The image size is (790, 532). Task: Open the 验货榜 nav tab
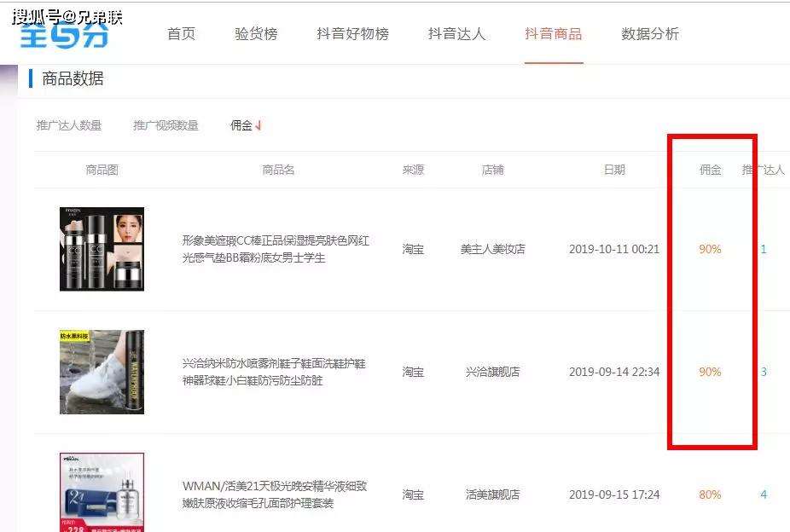pyautogui.click(x=256, y=34)
